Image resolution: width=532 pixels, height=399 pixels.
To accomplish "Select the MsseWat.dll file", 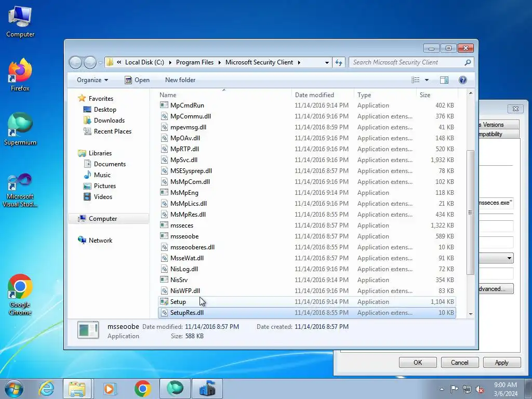I will point(307,258).
